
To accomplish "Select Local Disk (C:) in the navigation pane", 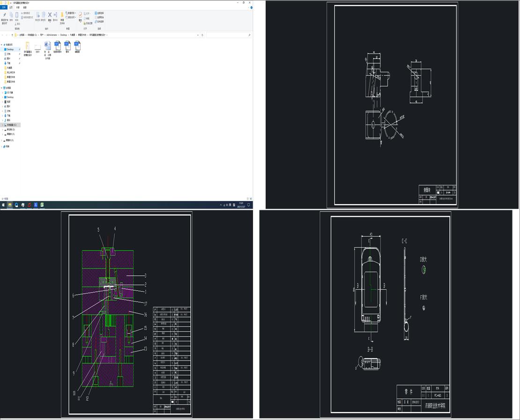I will [x=11, y=125].
